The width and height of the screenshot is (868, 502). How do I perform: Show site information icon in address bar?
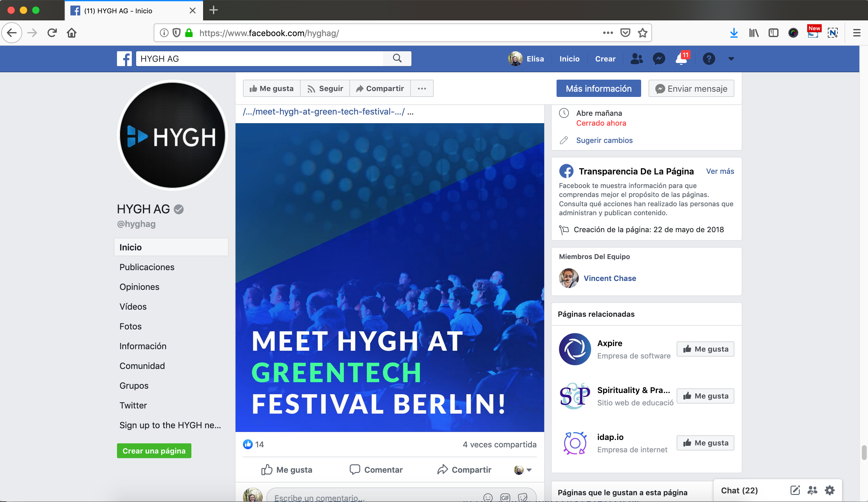tap(164, 33)
